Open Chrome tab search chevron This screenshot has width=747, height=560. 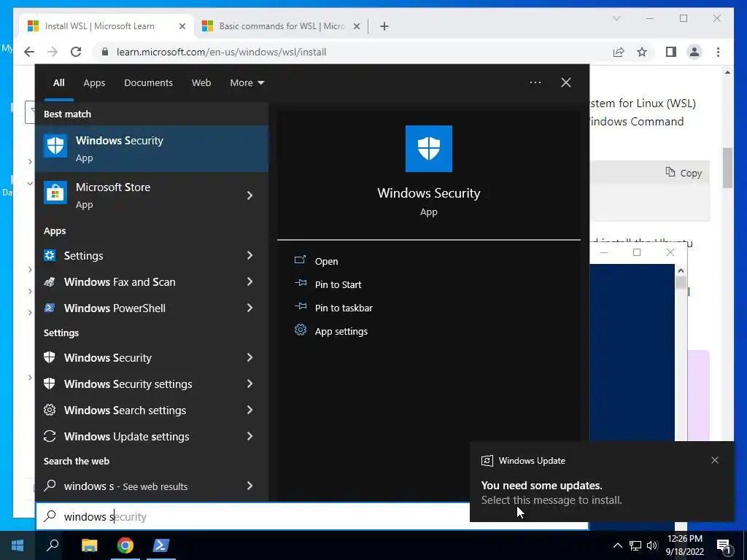click(616, 18)
